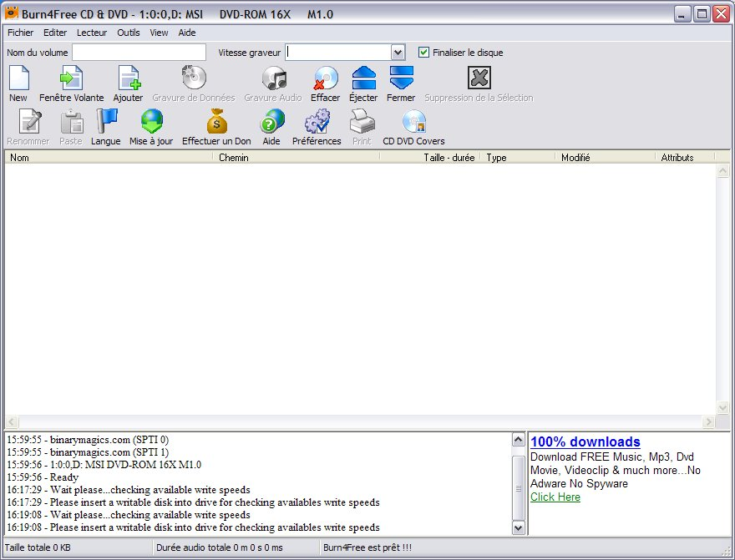This screenshot has height=560, width=735.
Task: Click the log panel scroll down arrow
Action: [x=518, y=528]
